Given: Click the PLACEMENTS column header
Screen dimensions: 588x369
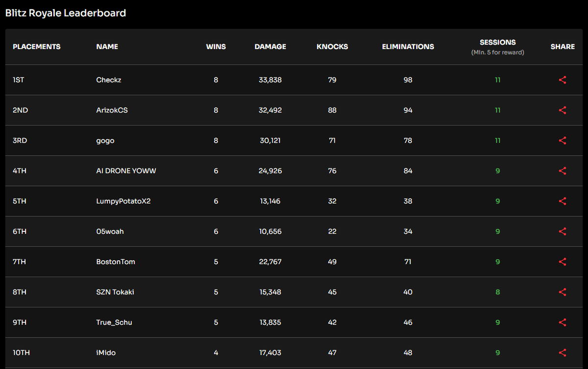Looking at the screenshot, I should [x=37, y=47].
